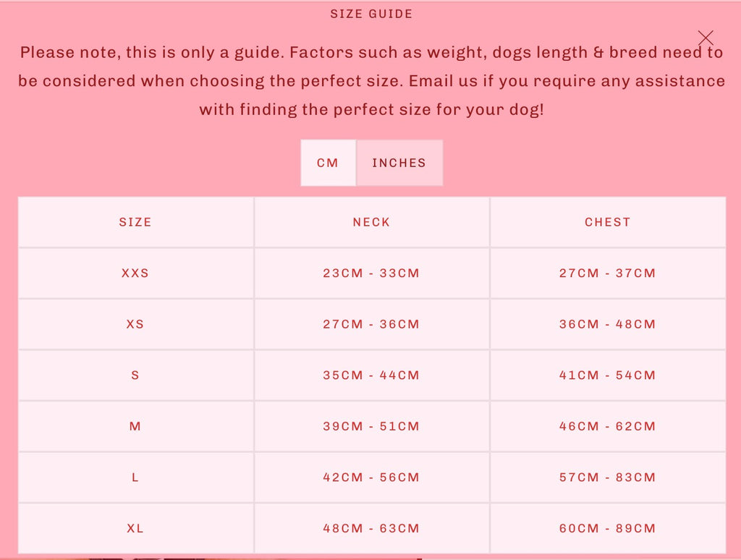Click the 60CM - 89CM chest measurement
Viewport: 741px width, 560px height.
point(607,528)
